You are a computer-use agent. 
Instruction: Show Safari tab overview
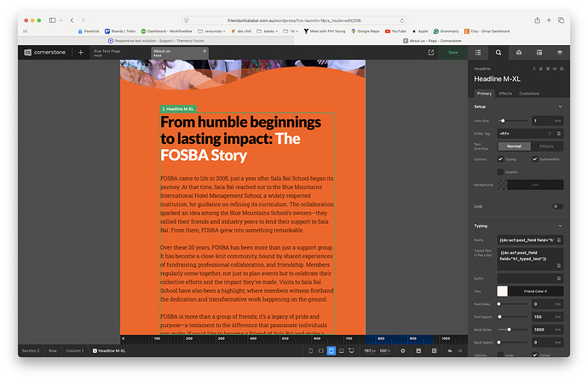(x=561, y=20)
